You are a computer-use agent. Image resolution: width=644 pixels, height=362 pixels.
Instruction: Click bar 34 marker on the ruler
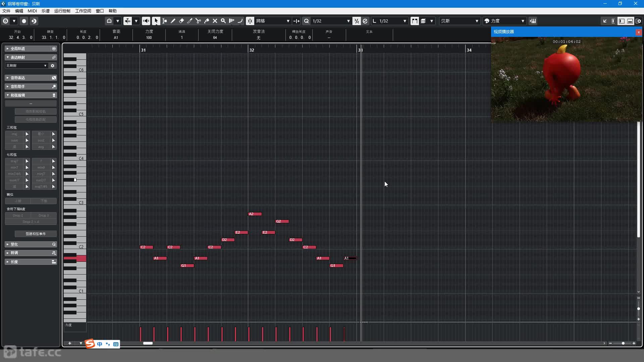469,50
